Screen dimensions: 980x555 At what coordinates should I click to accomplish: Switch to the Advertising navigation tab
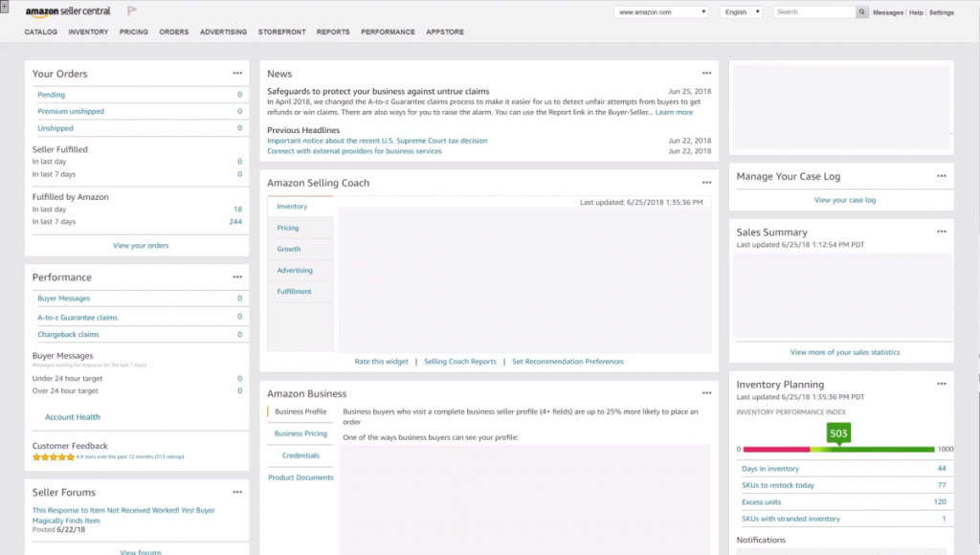[223, 32]
